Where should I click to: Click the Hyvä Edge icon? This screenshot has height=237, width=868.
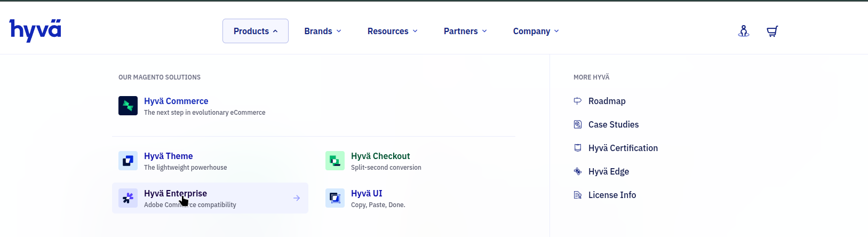click(x=577, y=171)
